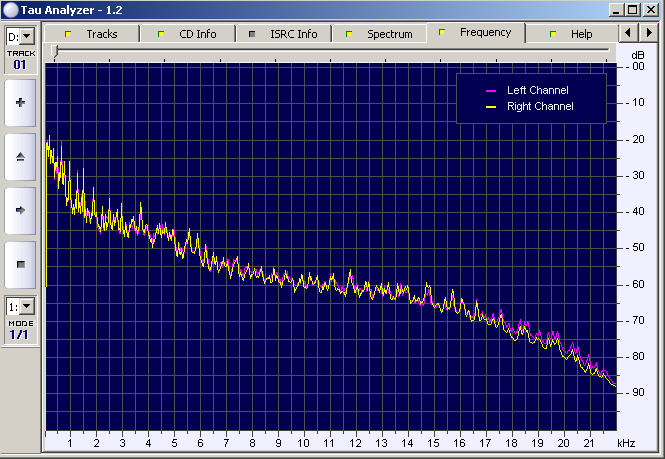Select the Frequency tab
The height and width of the screenshot is (459, 665).
point(475,33)
